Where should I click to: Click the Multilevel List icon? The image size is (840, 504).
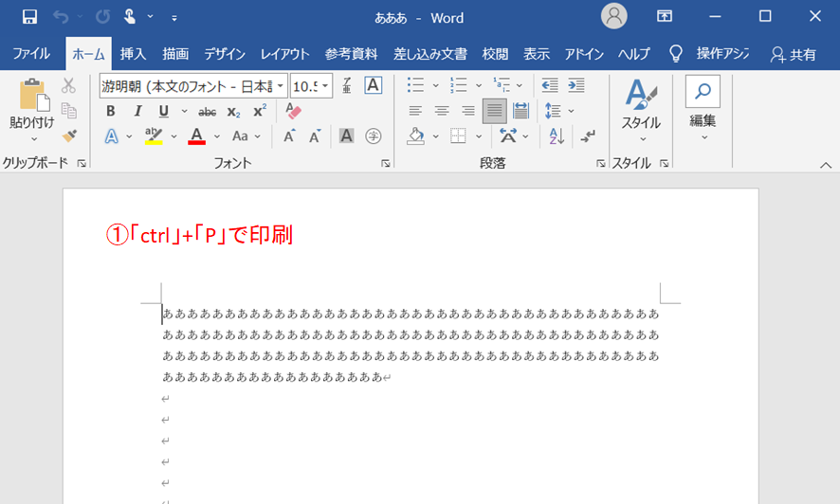(502, 85)
